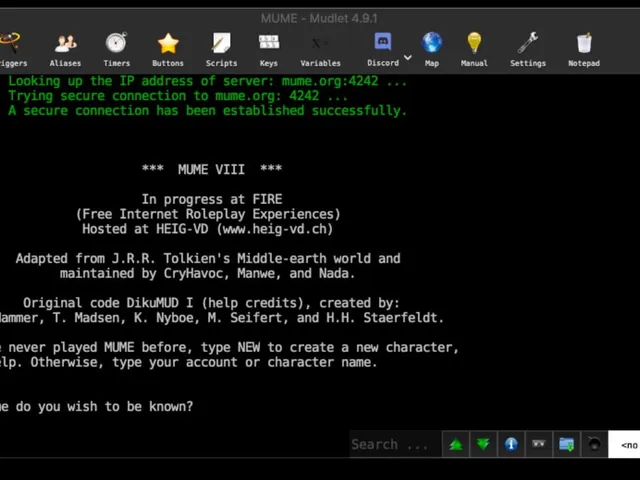Click the 'MUME - Mudlet 4.9.1' title bar

[x=319, y=18]
